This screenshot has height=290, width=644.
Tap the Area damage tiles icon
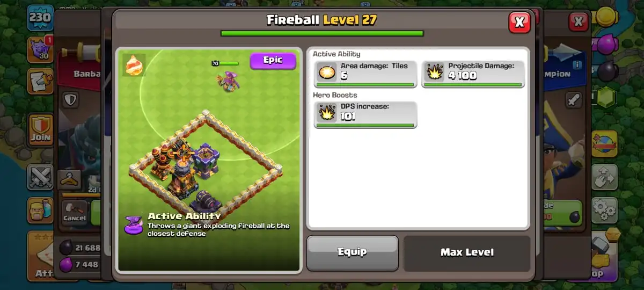[326, 71]
